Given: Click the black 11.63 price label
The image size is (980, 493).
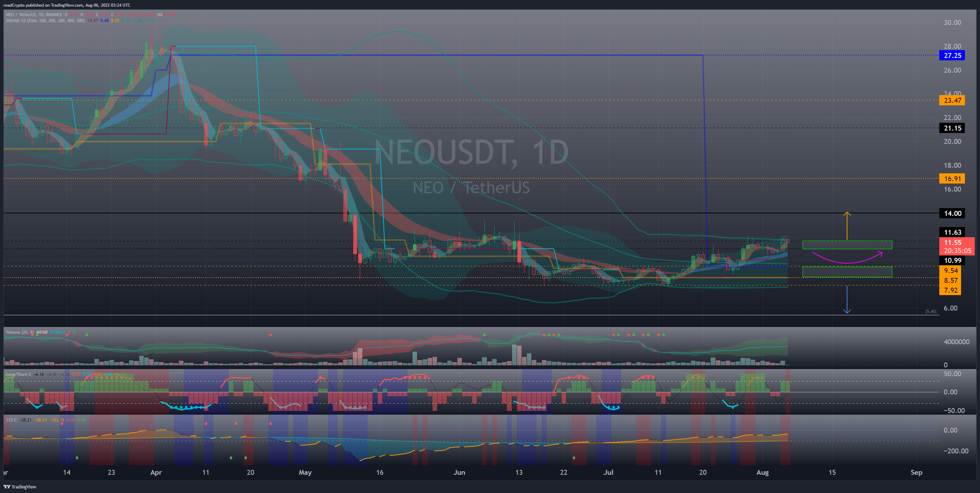Looking at the screenshot, I should [x=952, y=232].
